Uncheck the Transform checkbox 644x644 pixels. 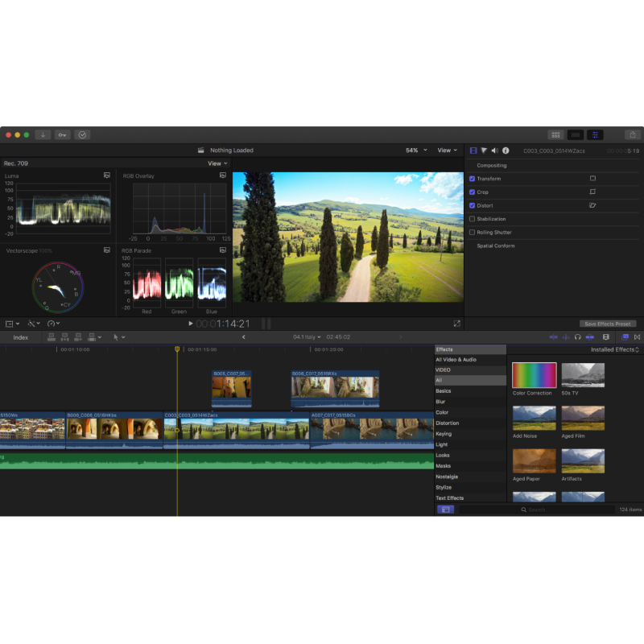click(x=473, y=179)
